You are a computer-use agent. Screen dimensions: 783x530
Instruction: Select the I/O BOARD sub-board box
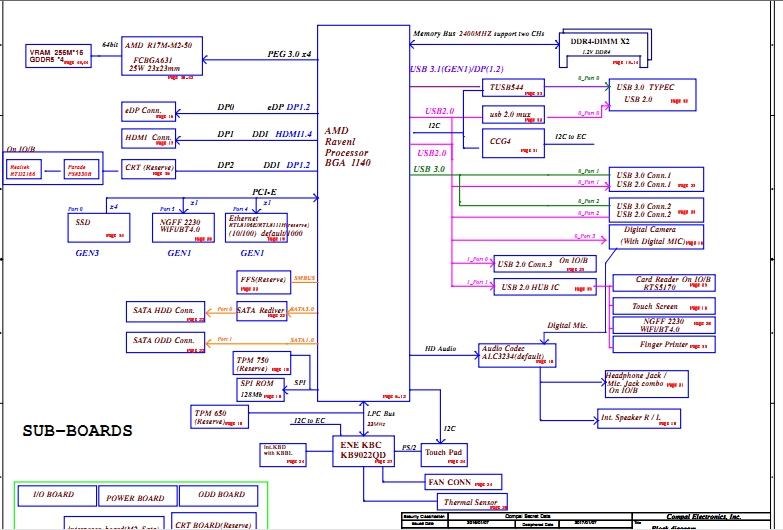[x=57, y=496]
